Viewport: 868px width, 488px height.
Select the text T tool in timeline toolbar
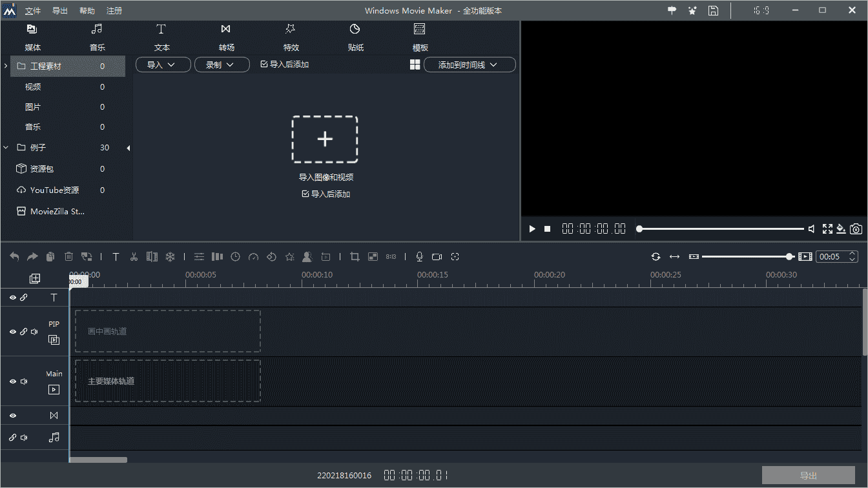[116, 257]
